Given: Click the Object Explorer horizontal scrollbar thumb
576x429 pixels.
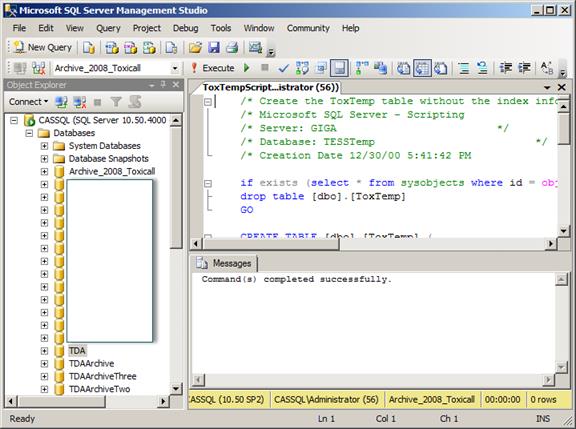Looking at the screenshot, I should point(61,401).
